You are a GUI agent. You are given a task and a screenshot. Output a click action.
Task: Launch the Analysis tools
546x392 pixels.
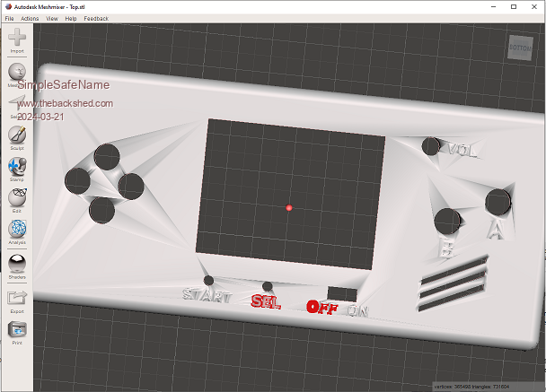point(17,230)
